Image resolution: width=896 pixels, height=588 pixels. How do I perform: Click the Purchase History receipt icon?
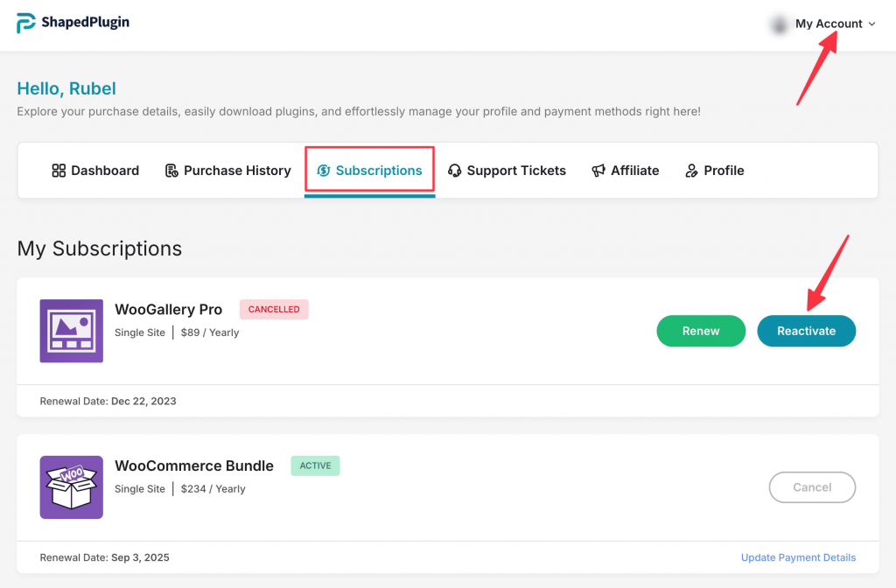[171, 171]
